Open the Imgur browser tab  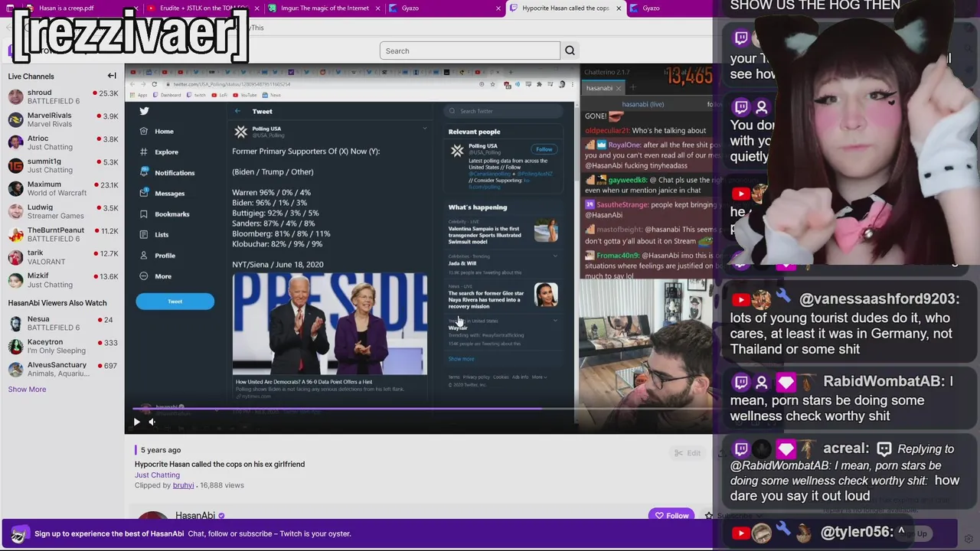pyautogui.click(x=325, y=8)
